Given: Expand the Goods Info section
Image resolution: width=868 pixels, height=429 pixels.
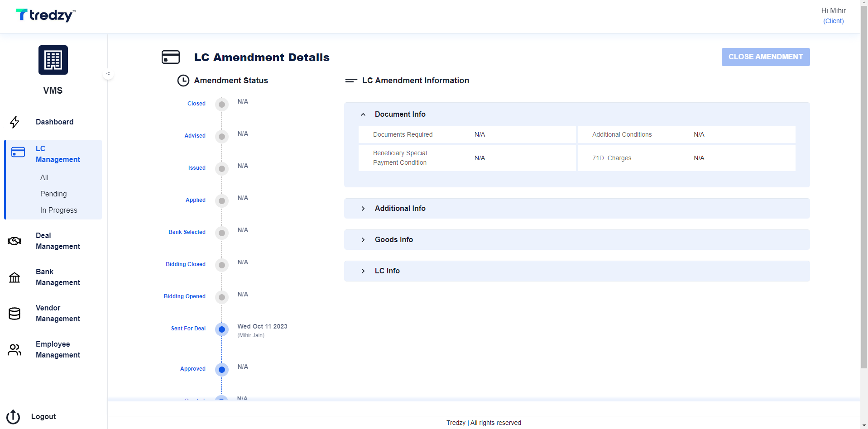Looking at the screenshot, I should [363, 240].
